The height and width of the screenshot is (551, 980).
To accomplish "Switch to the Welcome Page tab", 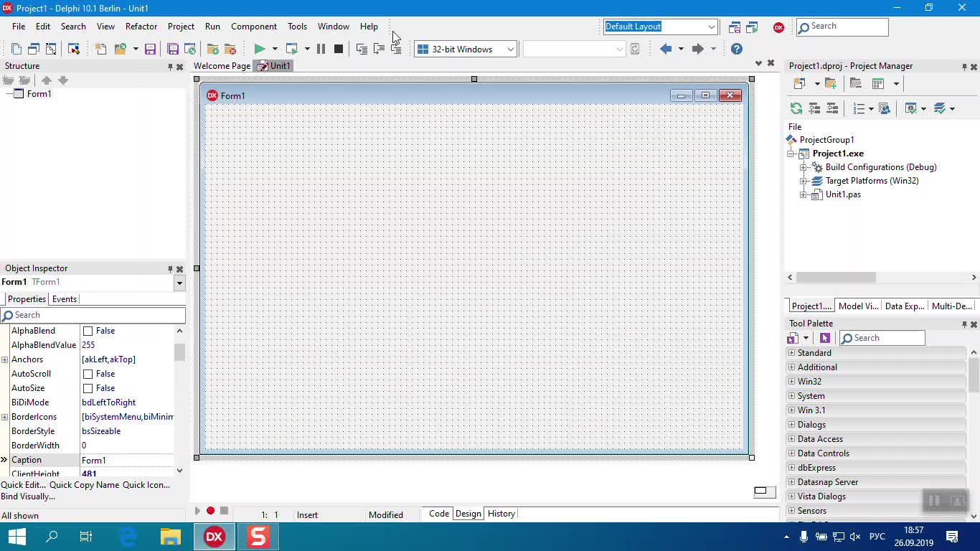I will tap(222, 66).
